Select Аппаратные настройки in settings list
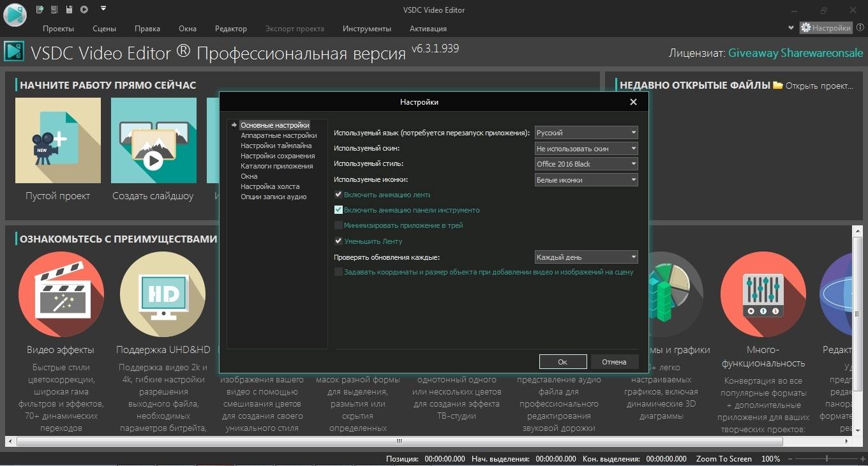 click(279, 135)
